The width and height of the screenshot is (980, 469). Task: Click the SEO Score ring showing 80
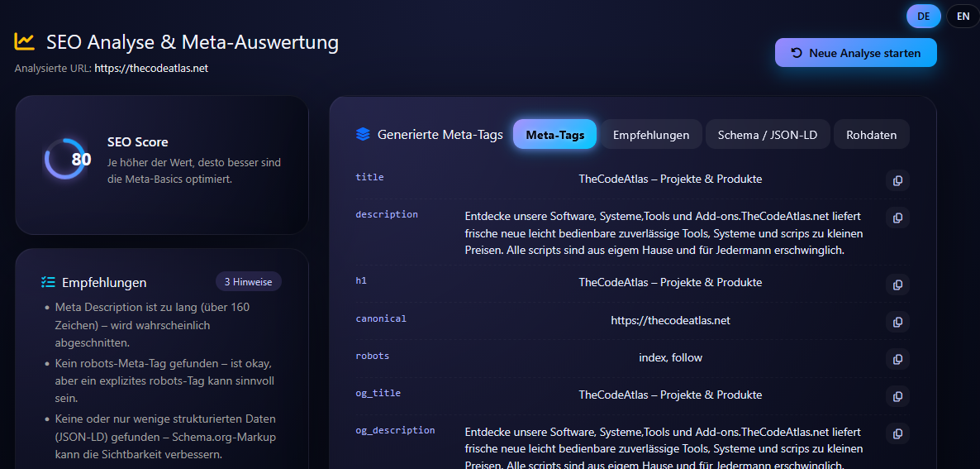point(65,159)
